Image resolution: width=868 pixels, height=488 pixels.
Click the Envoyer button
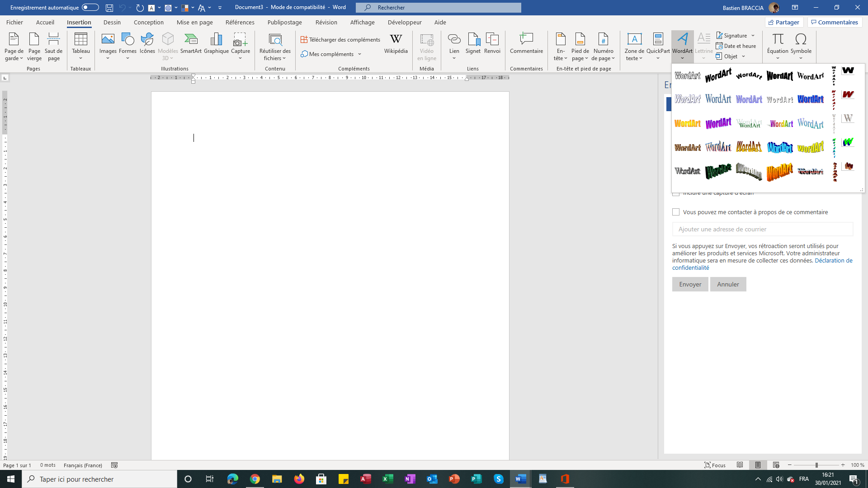pos(690,284)
